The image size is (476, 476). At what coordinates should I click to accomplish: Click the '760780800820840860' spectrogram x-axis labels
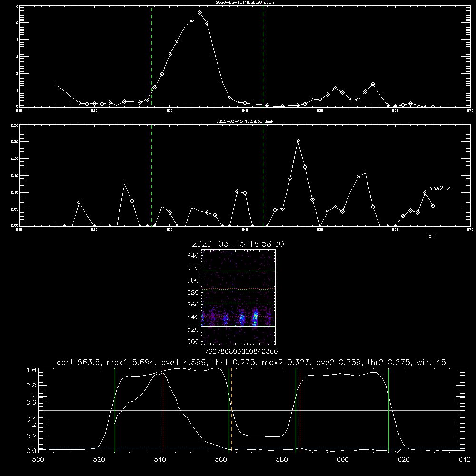click(241, 351)
